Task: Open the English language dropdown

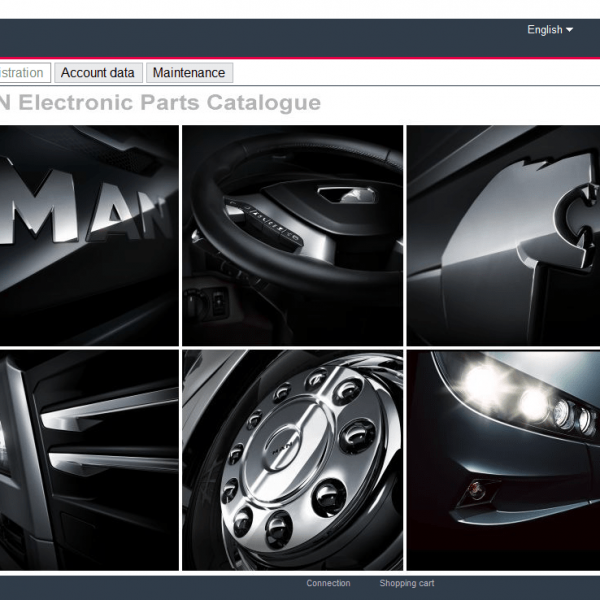Action: click(549, 30)
